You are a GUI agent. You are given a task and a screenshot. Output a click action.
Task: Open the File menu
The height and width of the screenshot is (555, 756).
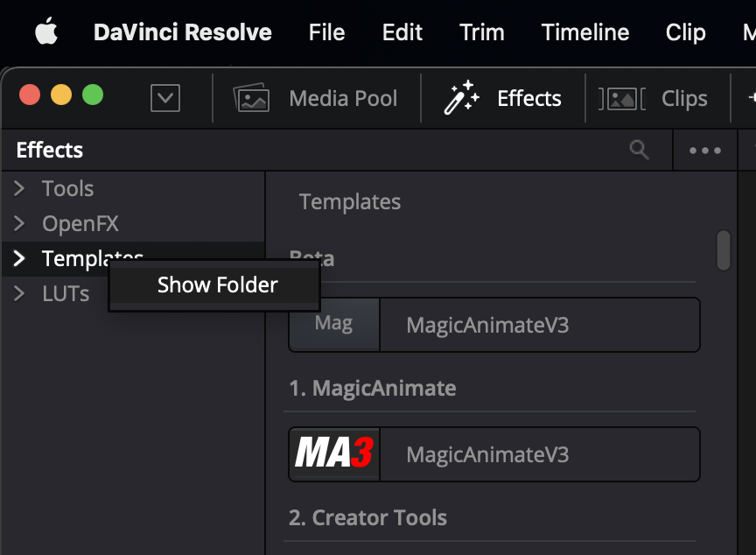point(326,32)
